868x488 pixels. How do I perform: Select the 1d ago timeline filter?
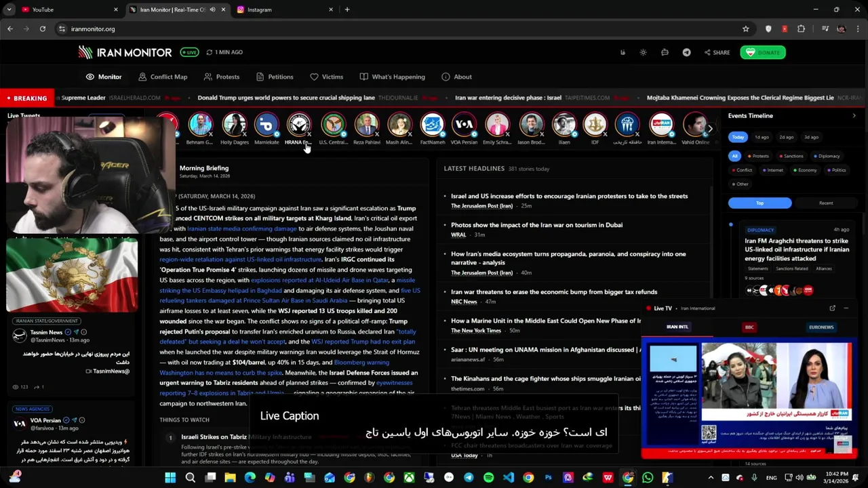tap(762, 137)
